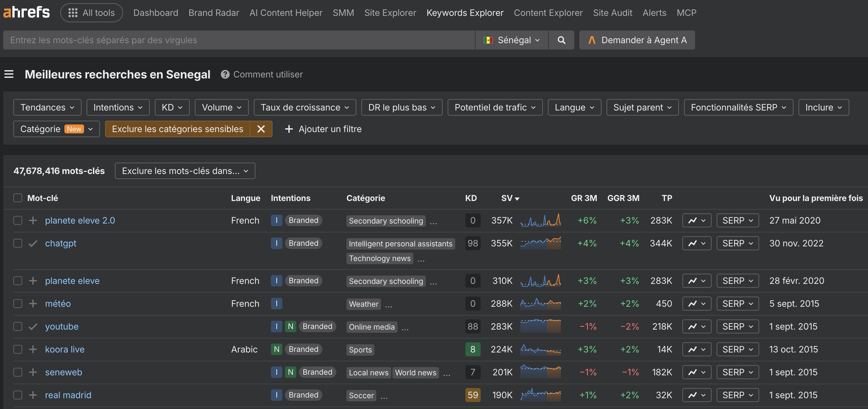This screenshot has height=409, width=868.
Task: Toggle the select-all checkbox in table header
Action: pyautogui.click(x=17, y=198)
